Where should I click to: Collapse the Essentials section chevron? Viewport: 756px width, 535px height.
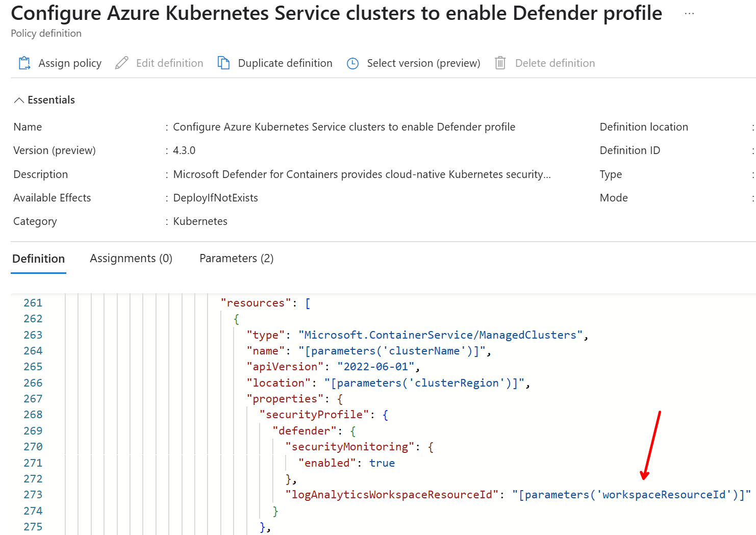(x=19, y=100)
